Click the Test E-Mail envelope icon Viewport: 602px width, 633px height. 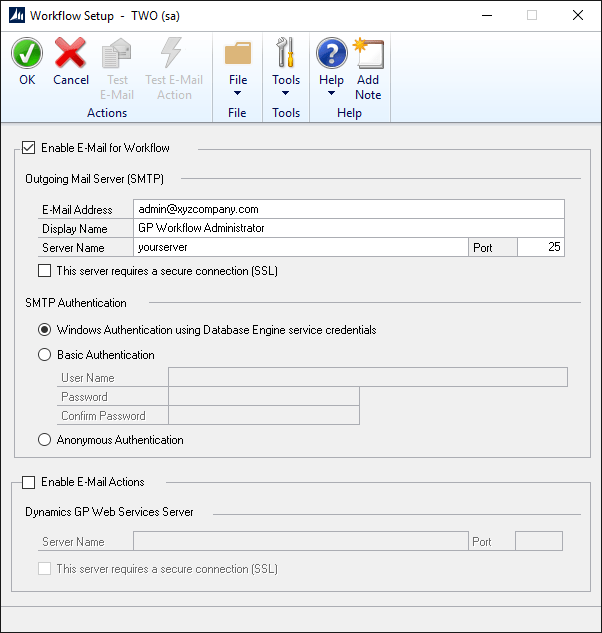coord(119,54)
